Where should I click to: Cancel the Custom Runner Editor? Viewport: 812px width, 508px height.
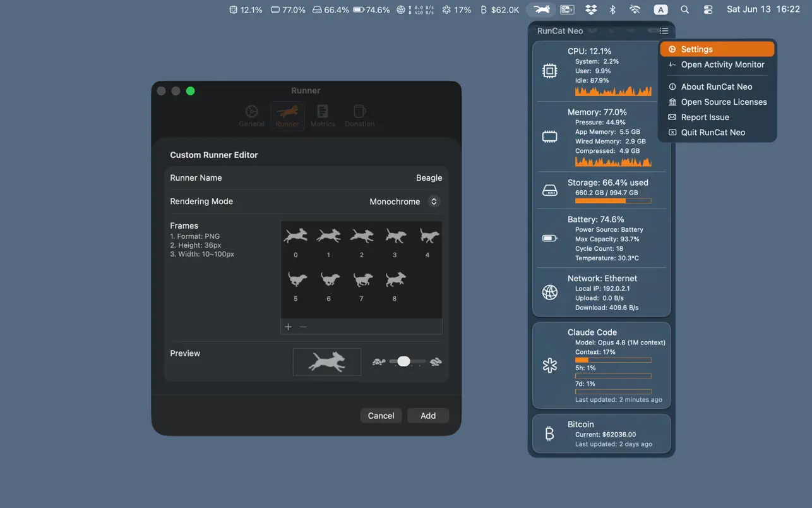coord(381,416)
